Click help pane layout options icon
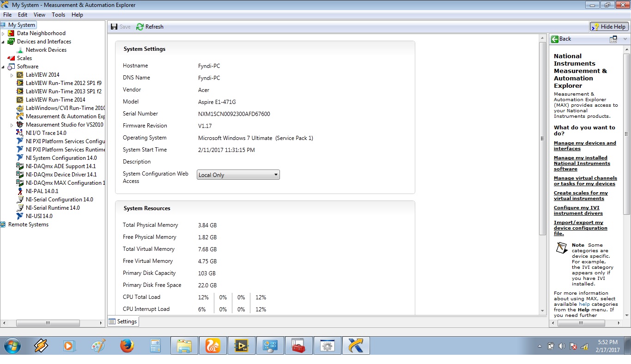Viewport: 631px width, 364px height. [x=613, y=39]
